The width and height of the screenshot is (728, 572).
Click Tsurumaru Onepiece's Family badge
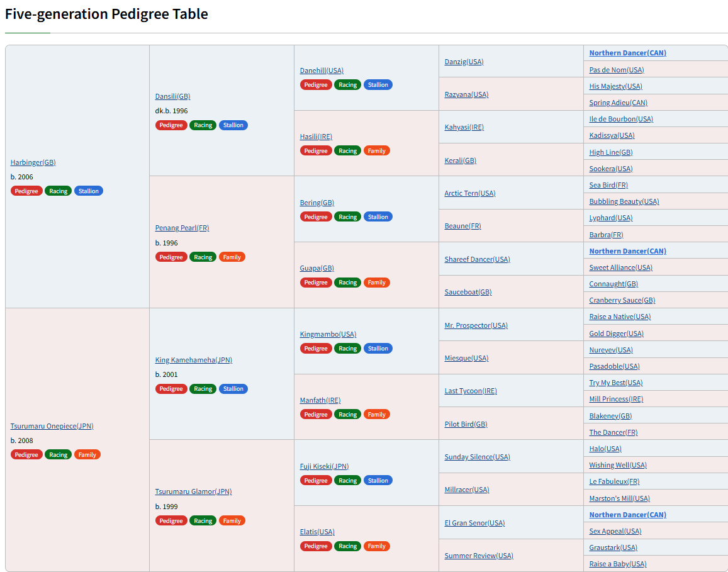pyautogui.click(x=87, y=454)
